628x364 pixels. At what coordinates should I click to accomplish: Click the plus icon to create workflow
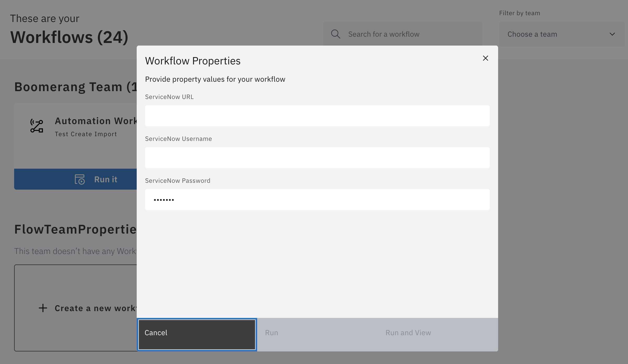click(43, 308)
